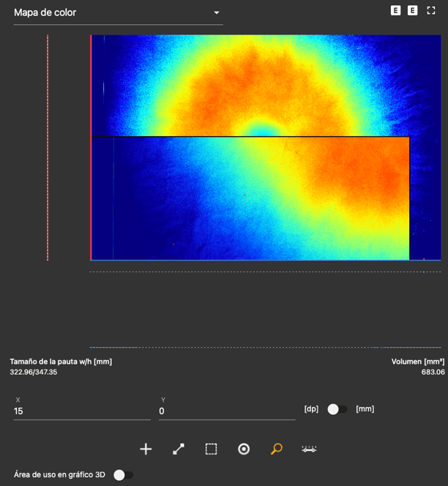
Task: Open the Mapa de color dropdown
Action: point(117,12)
